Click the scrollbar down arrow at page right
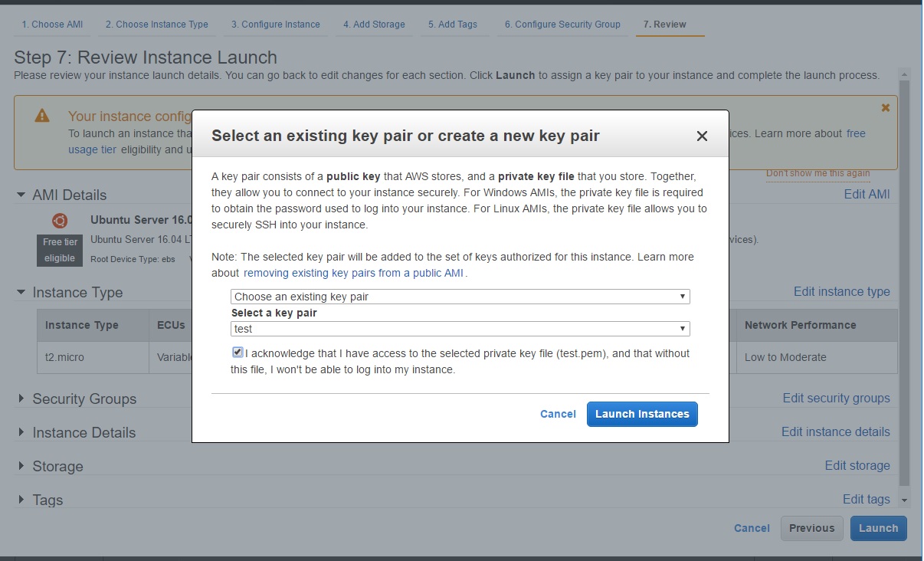Image resolution: width=924 pixels, height=561 pixels. point(904,500)
